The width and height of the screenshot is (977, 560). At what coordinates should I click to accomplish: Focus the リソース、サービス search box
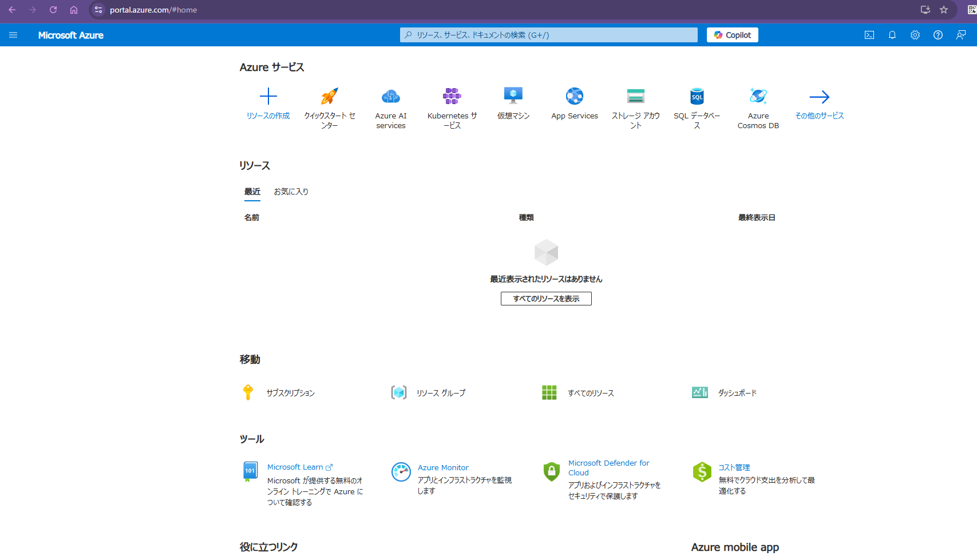[x=549, y=35]
